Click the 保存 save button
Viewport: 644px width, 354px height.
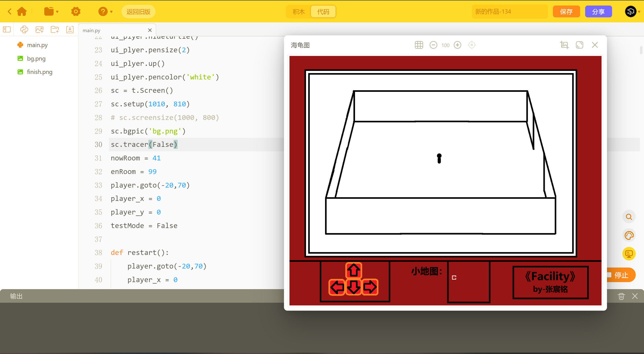(x=566, y=12)
